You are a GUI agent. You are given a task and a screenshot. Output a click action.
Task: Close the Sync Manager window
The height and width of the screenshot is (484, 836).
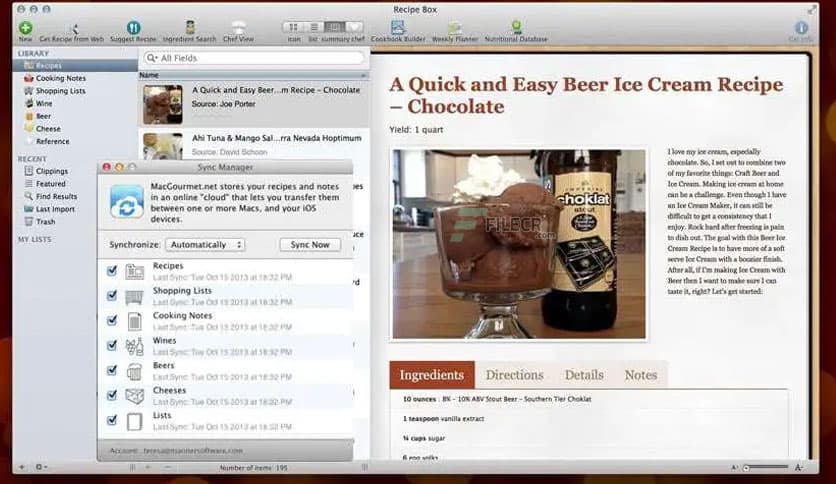pos(106,167)
